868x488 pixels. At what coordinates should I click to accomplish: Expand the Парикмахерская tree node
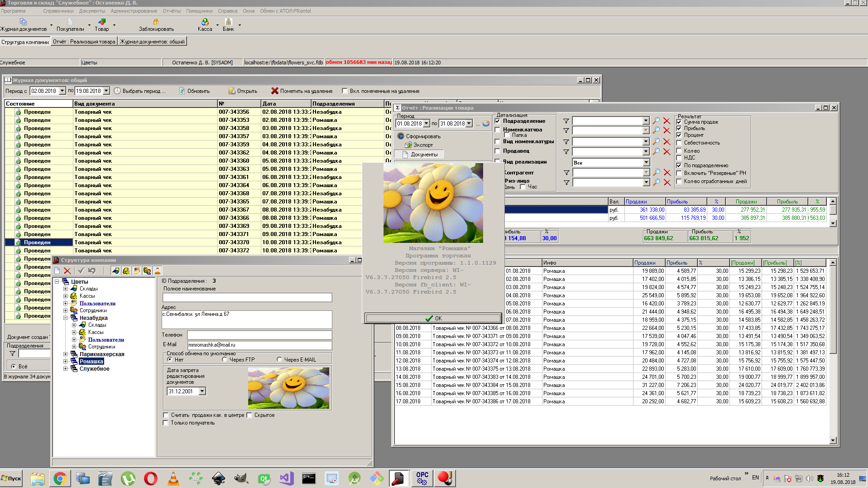tap(65, 354)
